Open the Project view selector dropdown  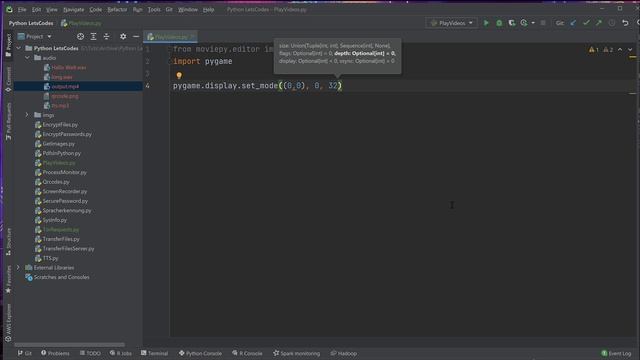click(x=35, y=37)
